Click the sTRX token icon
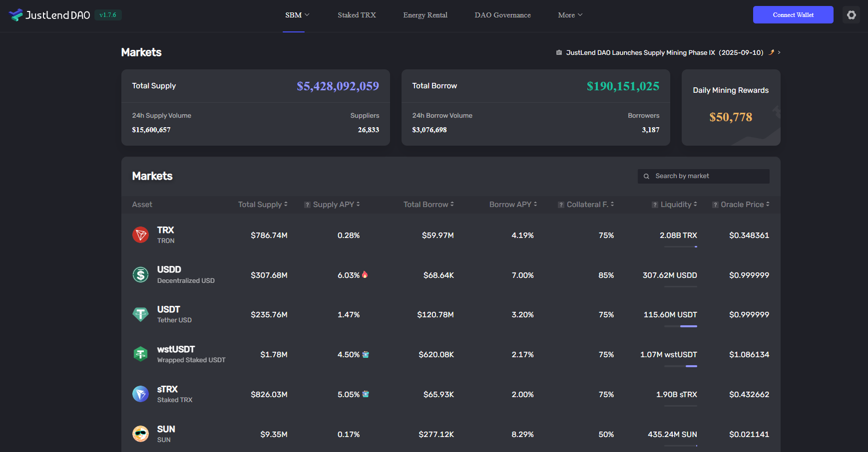The image size is (868, 452). pos(140,394)
